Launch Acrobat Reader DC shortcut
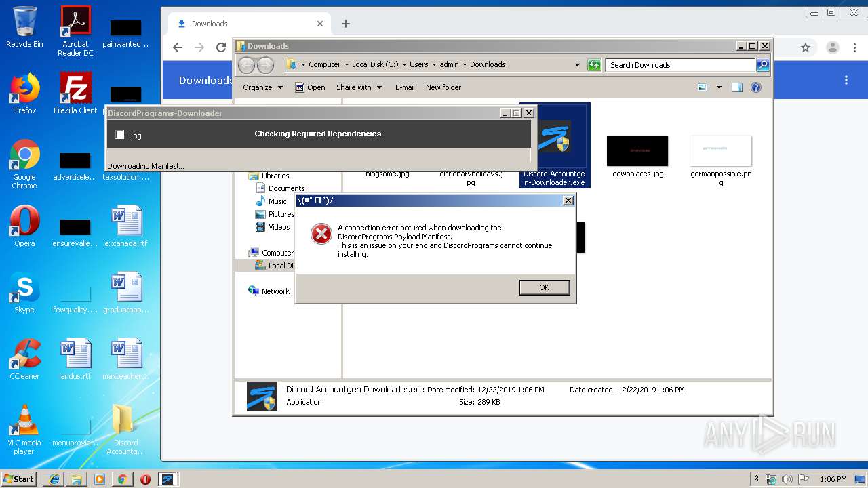The height and width of the screenshot is (488, 868). pos(75,31)
